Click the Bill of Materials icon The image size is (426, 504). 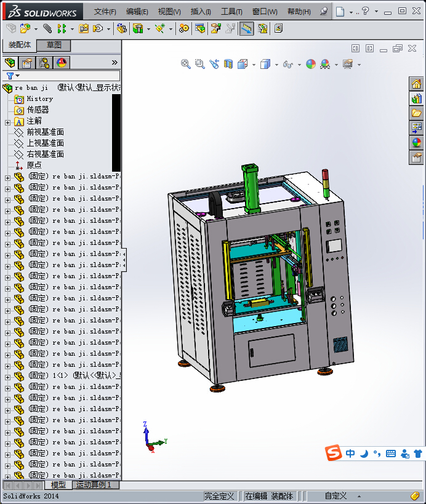coord(200,28)
